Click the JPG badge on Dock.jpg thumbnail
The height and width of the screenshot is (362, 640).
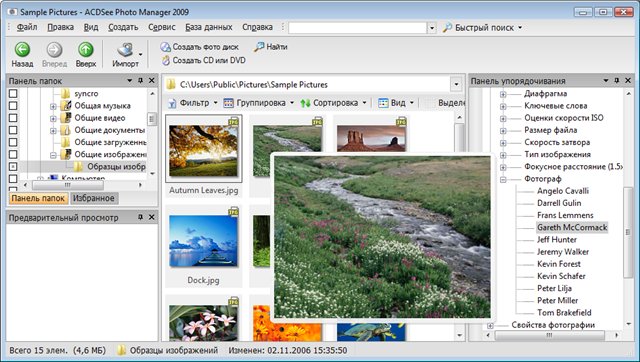click(x=233, y=211)
